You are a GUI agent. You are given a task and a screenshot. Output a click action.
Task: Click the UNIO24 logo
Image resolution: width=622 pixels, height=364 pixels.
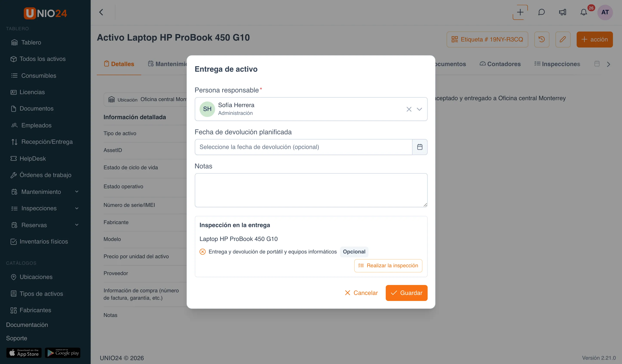tap(45, 13)
